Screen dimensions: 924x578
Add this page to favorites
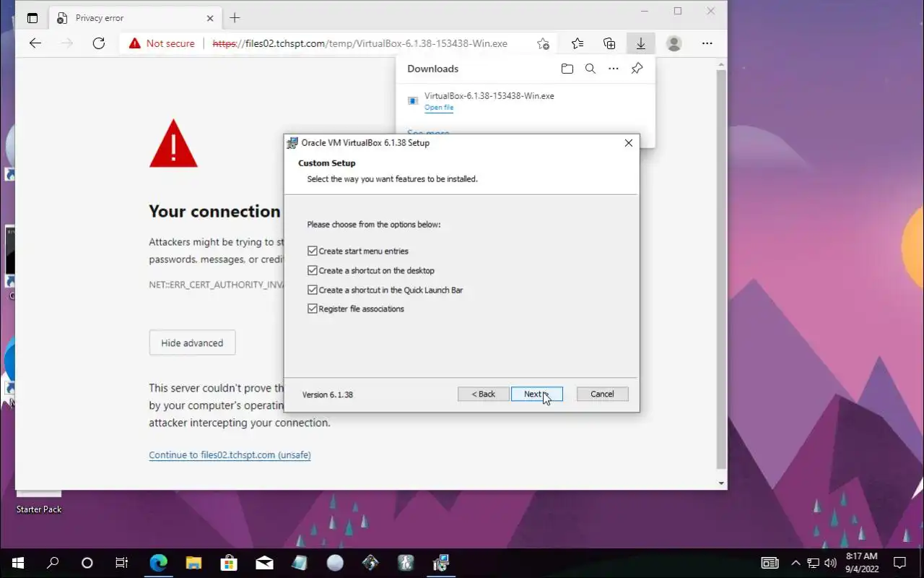click(x=543, y=43)
